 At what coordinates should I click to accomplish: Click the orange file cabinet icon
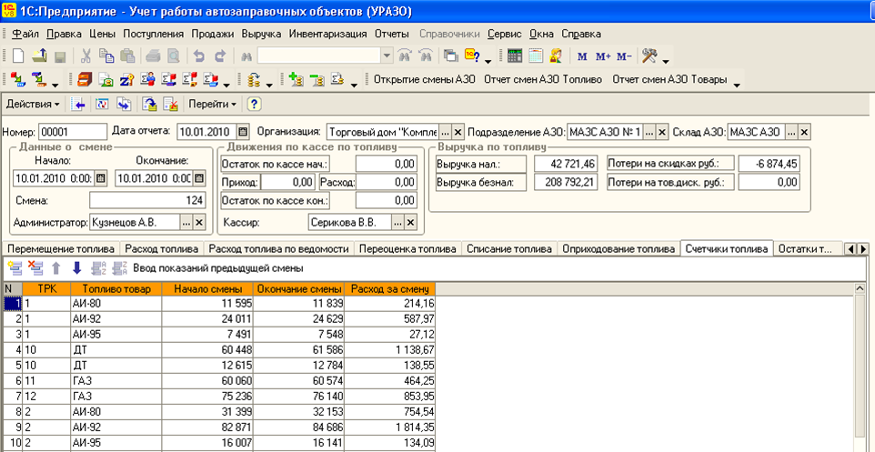84,80
